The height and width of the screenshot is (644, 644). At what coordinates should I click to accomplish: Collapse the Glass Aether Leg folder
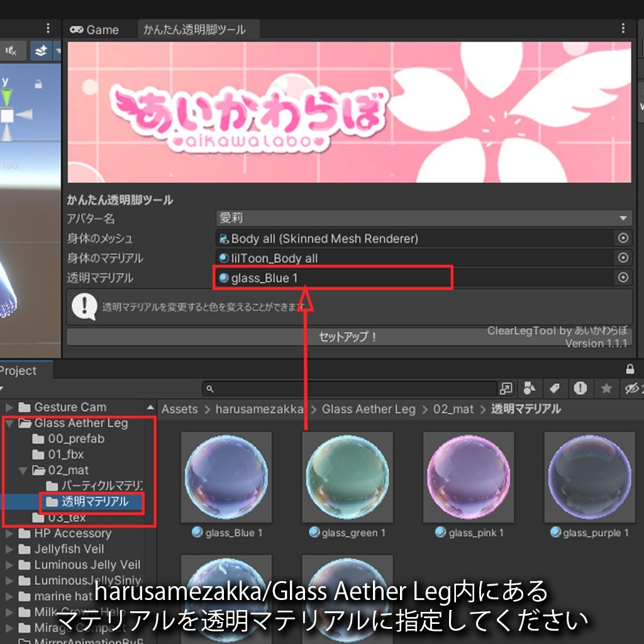pyautogui.click(x=9, y=423)
